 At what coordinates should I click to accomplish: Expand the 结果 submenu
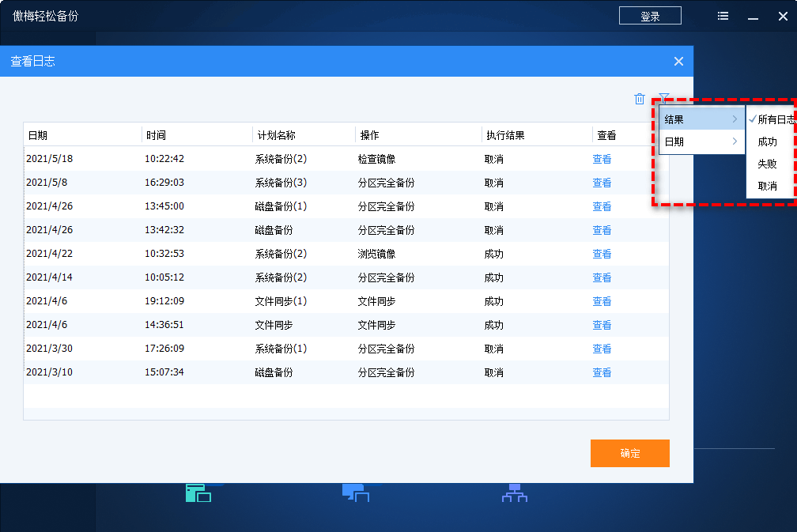click(701, 119)
